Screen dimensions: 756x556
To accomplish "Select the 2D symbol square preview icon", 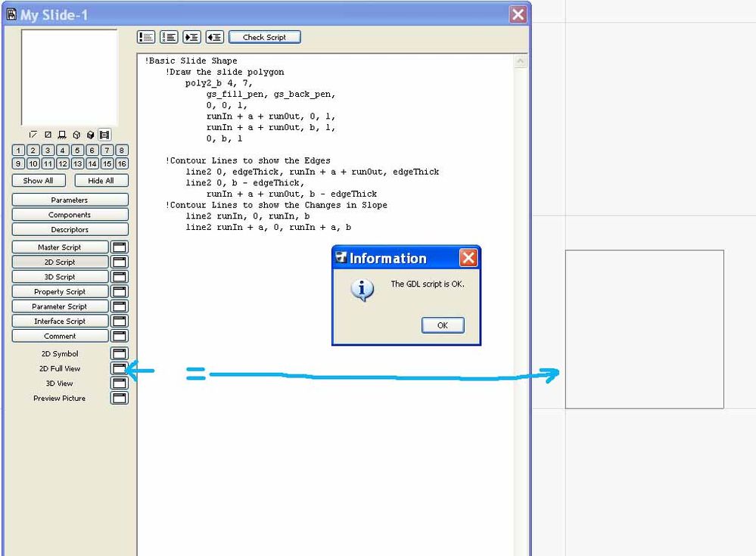I will (x=48, y=135).
